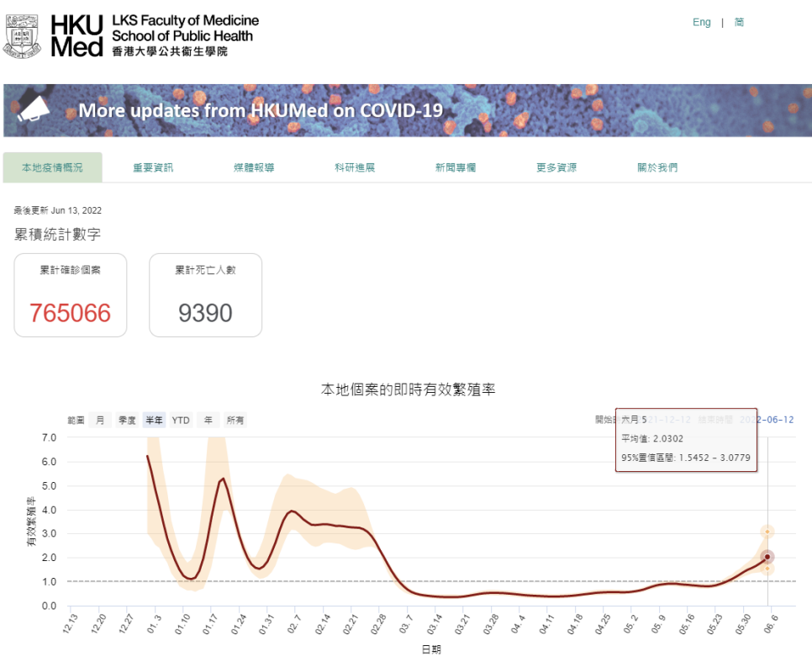Image resolution: width=812 pixels, height=662 pixels.
Task: Click the upper confidence bound point
Action: pyautogui.click(x=767, y=532)
